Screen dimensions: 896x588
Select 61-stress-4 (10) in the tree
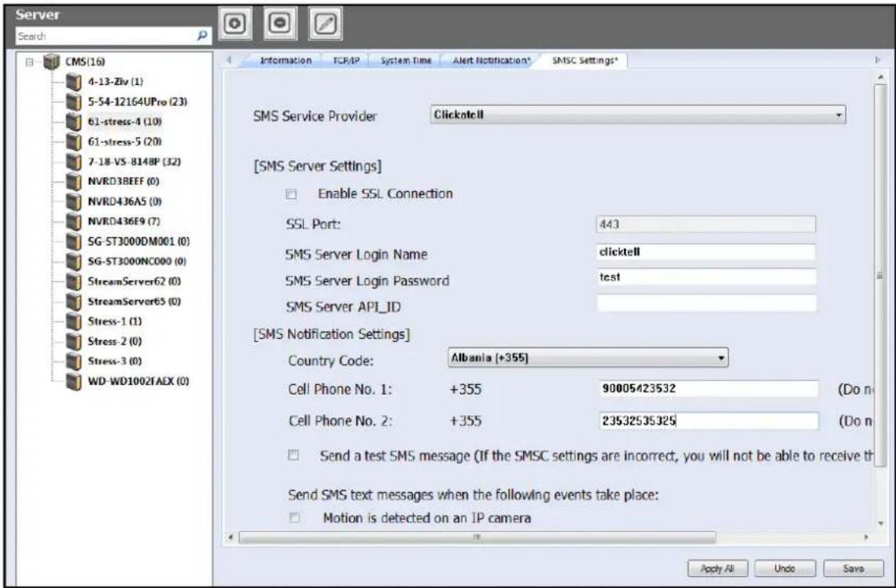124,122
